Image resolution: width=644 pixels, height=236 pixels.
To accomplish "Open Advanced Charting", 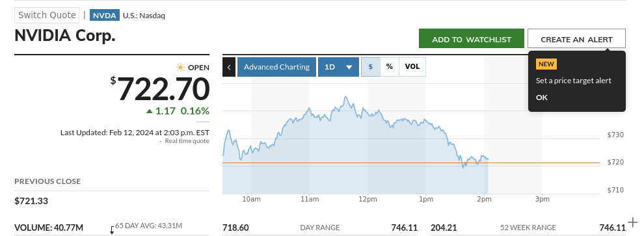I will tap(277, 67).
